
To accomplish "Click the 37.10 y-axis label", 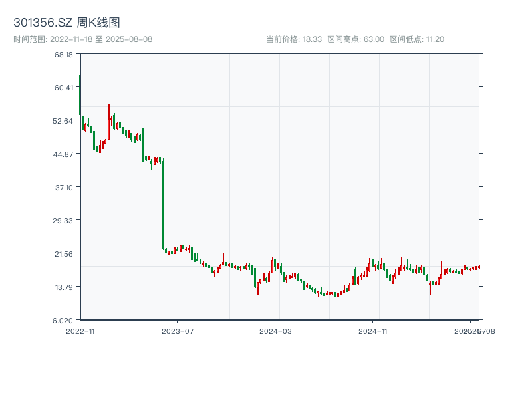I will click(x=64, y=188).
